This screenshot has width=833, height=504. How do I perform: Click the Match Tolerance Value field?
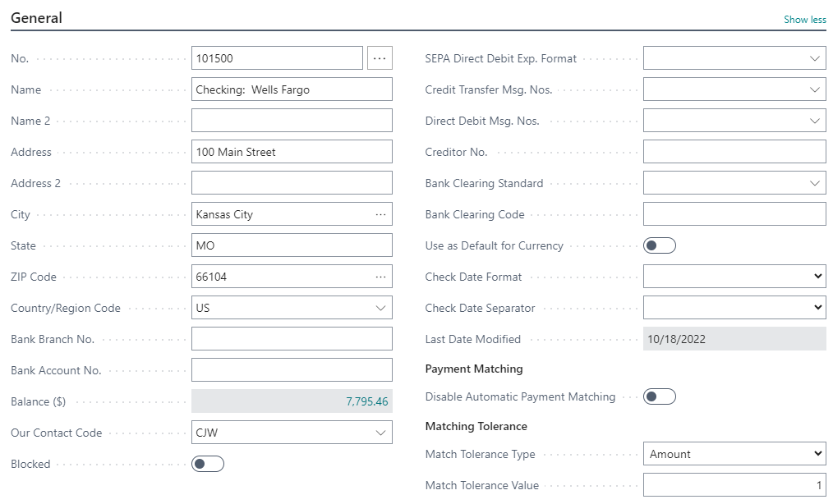(734, 485)
